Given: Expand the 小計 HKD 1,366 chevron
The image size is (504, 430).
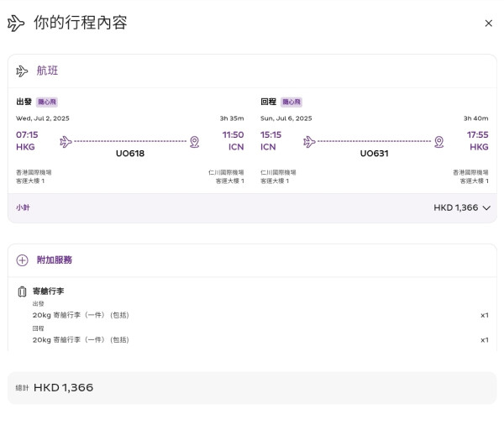Looking at the screenshot, I should coord(486,208).
